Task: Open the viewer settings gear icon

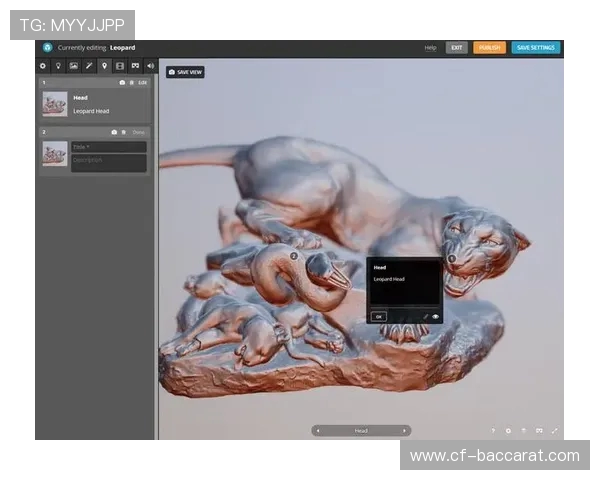Action: (x=508, y=431)
